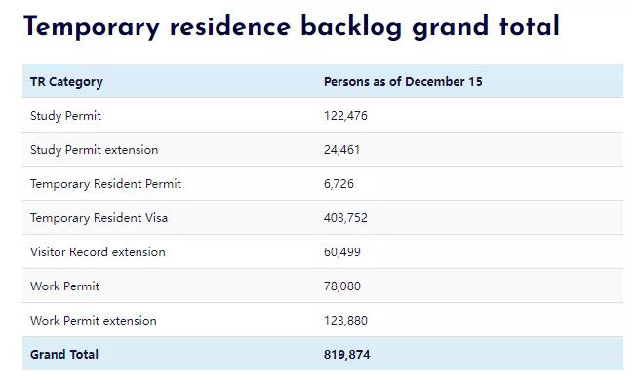Click the 60,499 value
Viewport: 632px width, 383px height.
click(x=342, y=252)
